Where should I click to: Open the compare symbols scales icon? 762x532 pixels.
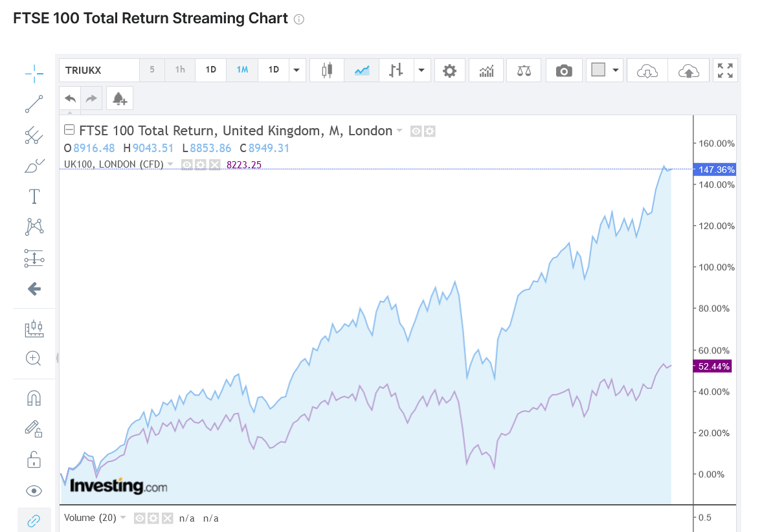[524, 71]
